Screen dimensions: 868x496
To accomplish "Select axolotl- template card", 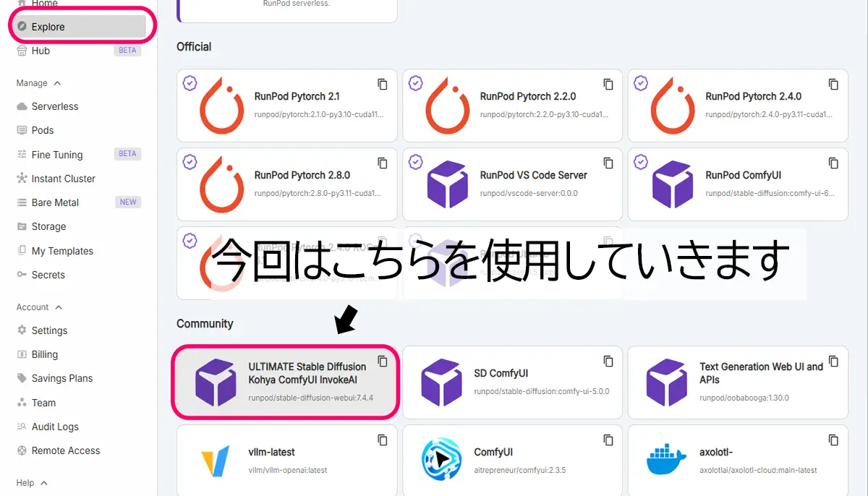I will (738, 461).
